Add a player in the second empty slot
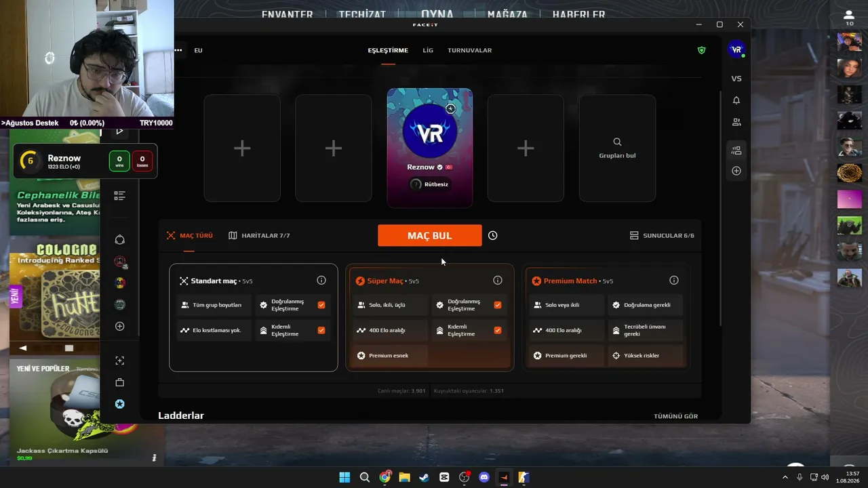Viewport: 868px width, 488px height. coord(333,148)
